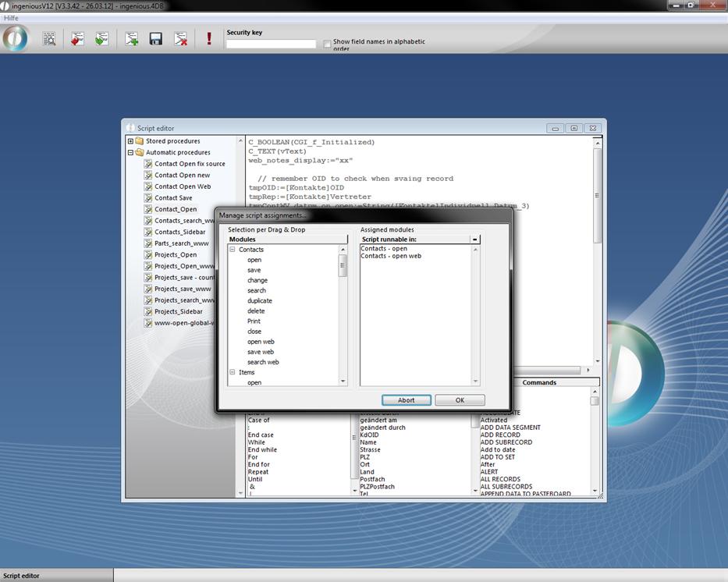Click the floppy disk save icon
Image resolution: width=728 pixels, height=582 pixels.
(156, 38)
